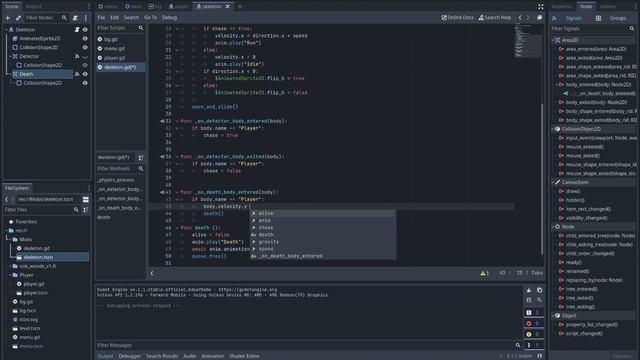Switch to the Animation bottom tab
640x360 pixels.
click(x=213, y=356)
